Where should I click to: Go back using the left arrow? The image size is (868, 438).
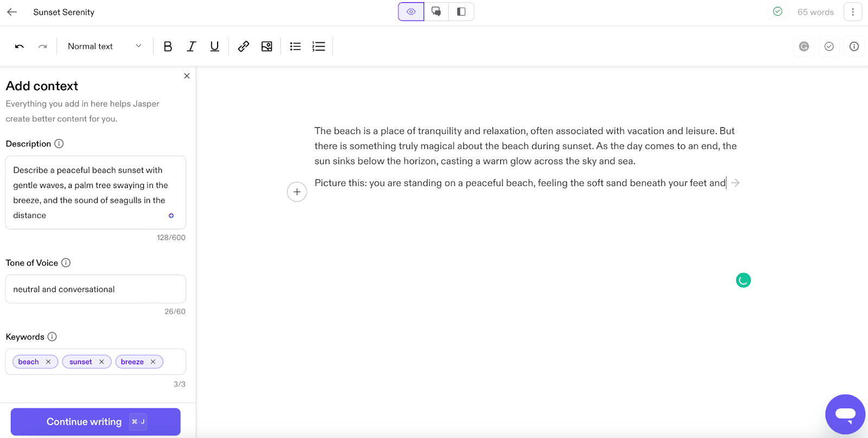tap(12, 12)
